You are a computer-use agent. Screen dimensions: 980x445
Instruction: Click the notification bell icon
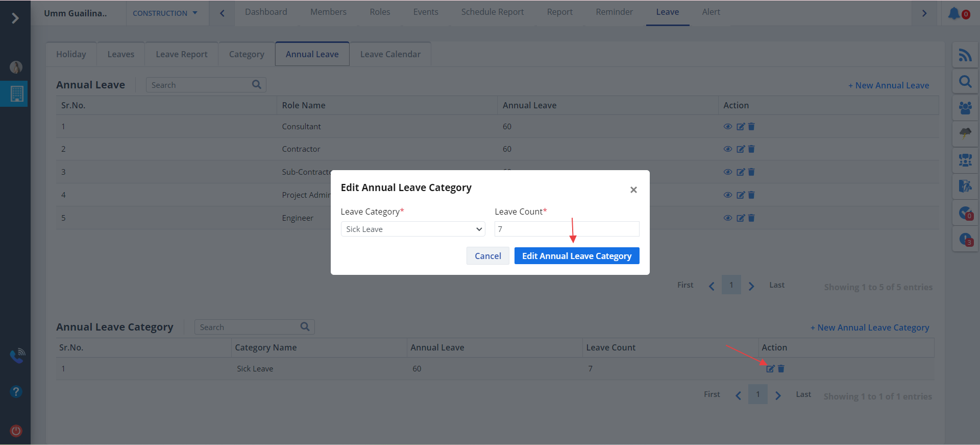tap(953, 13)
